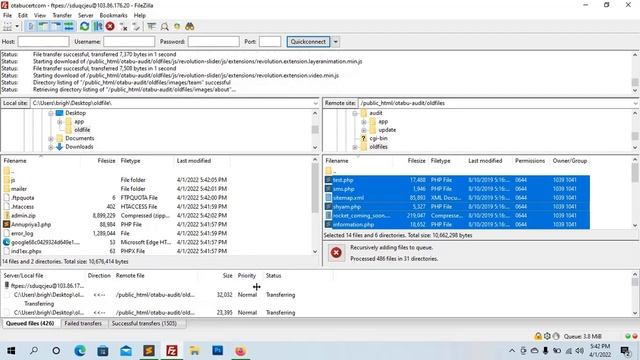Open the File menu
This screenshot has height=360, width=640.
[x=7, y=15]
